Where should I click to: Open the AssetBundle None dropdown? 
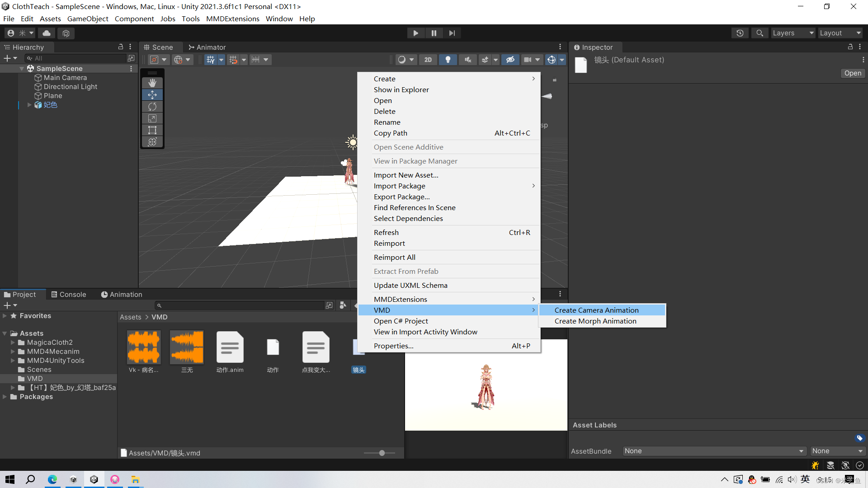[714, 451]
